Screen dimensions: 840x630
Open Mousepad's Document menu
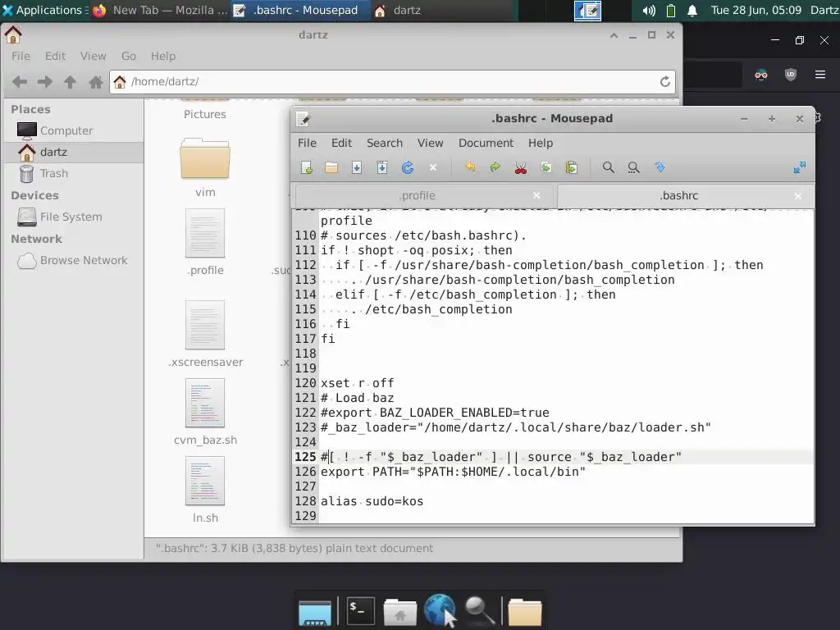(x=486, y=143)
